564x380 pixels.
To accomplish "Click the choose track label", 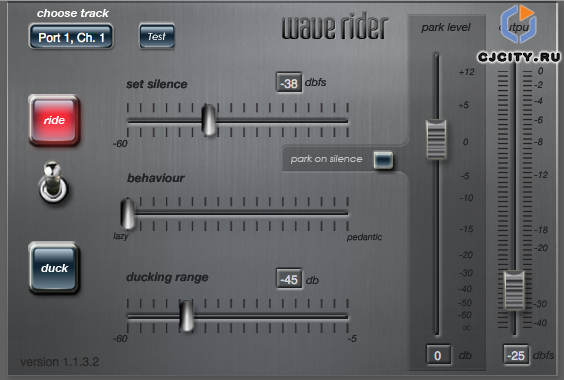I will [x=73, y=13].
